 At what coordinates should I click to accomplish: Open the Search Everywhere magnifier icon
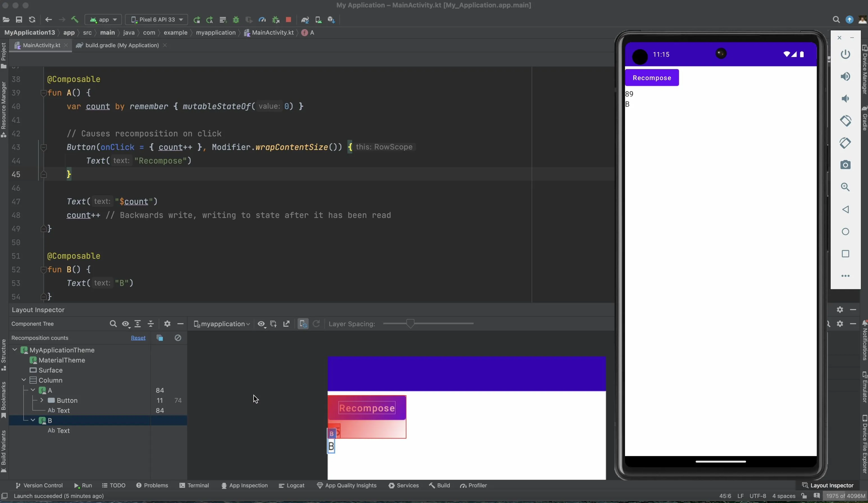[x=836, y=20]
